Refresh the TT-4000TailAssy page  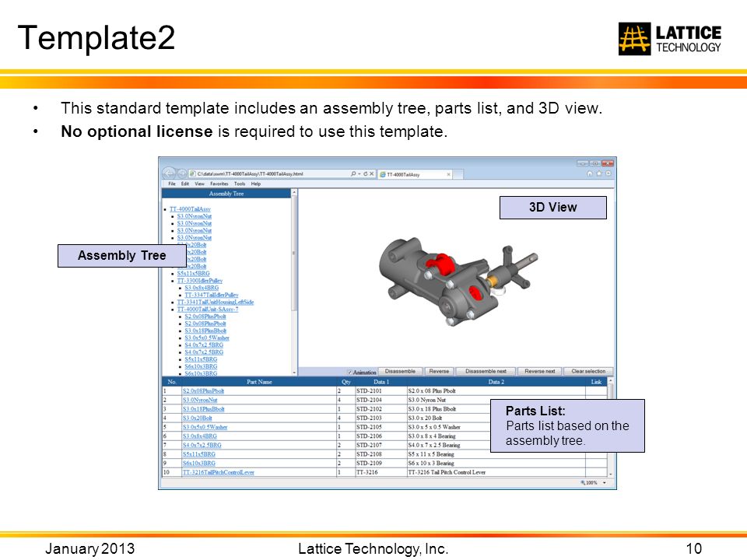(x=366, y=173)
